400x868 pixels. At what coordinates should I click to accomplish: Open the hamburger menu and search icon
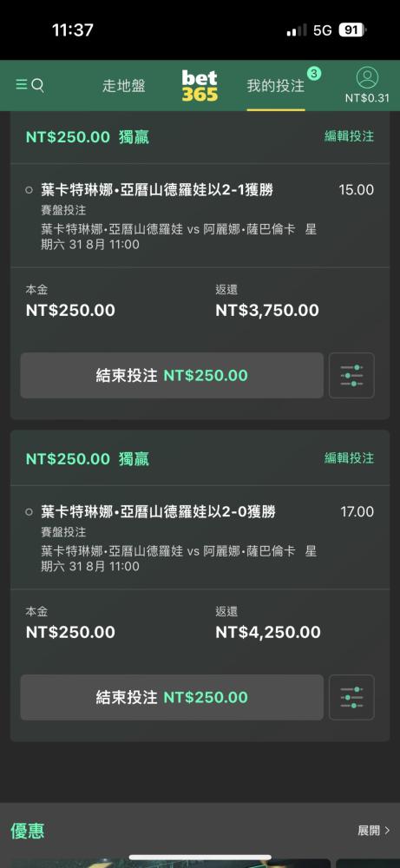pyautogui.click(x=30, y=85)
